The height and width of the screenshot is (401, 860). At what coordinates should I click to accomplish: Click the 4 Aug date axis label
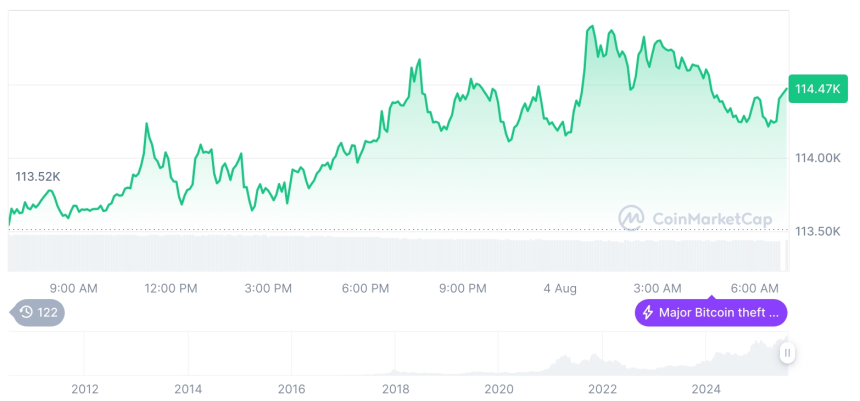[x=560, y=288]
